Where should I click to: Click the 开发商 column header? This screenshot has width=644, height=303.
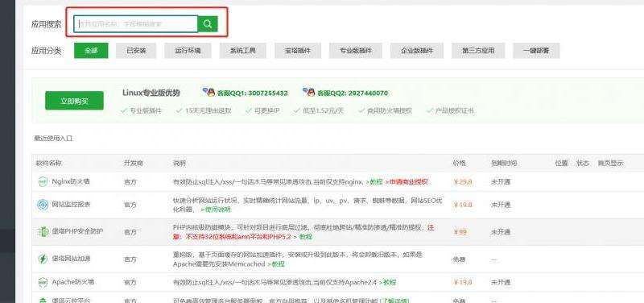pos(134,164)
